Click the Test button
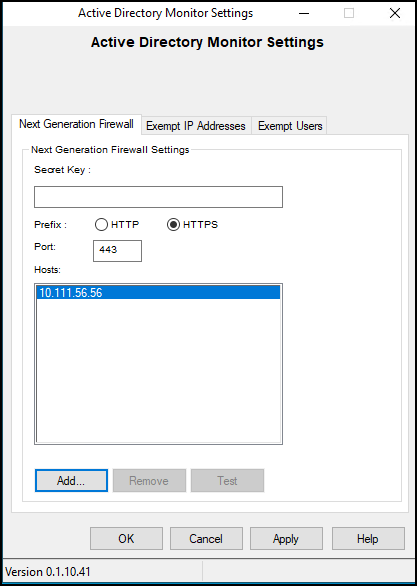The height and width of the screenshot is (586, 417). [227, 481]
